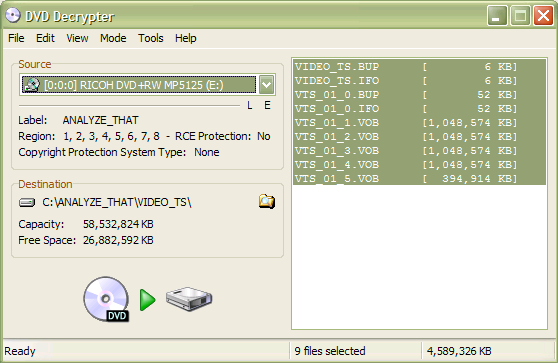
Task: Open the RICOH DVD+RW MP5125 combo box
Action: click(x=147, y=85)
